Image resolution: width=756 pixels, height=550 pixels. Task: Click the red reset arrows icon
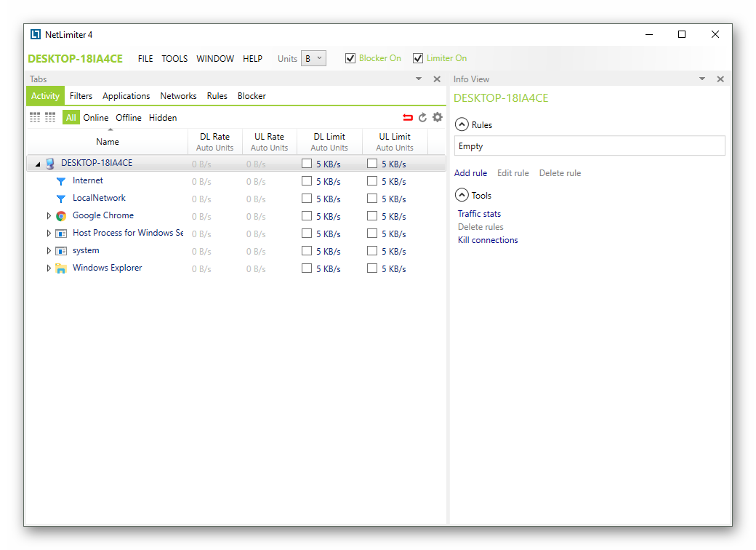click(x=408, y=117)
